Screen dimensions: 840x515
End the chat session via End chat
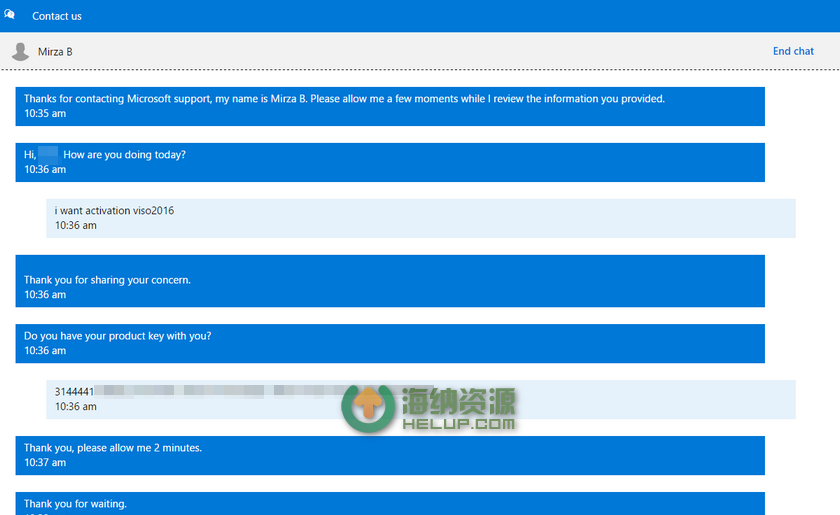pos(793,51)
